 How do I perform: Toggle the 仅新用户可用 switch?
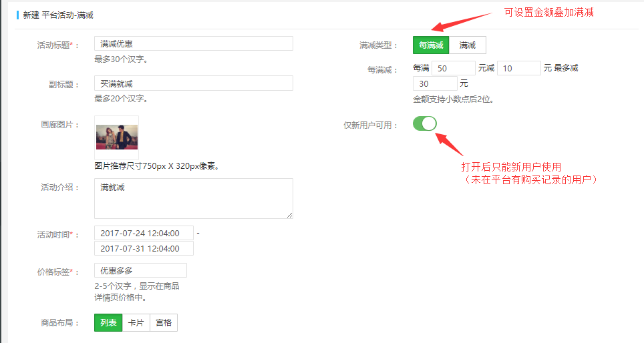click(x=424, y=123)
